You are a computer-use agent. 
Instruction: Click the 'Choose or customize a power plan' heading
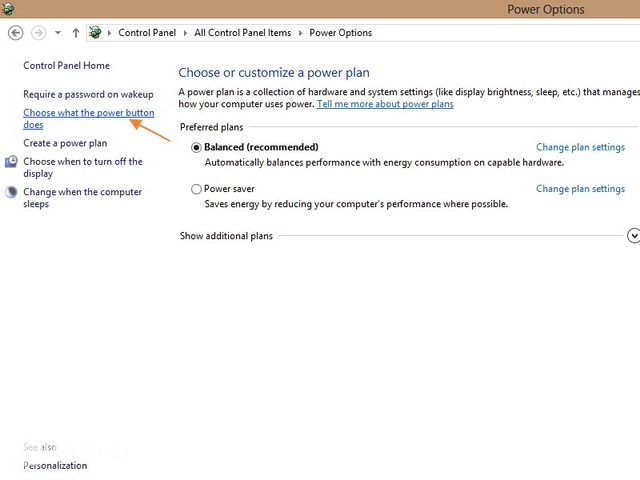tap(274, 73)
